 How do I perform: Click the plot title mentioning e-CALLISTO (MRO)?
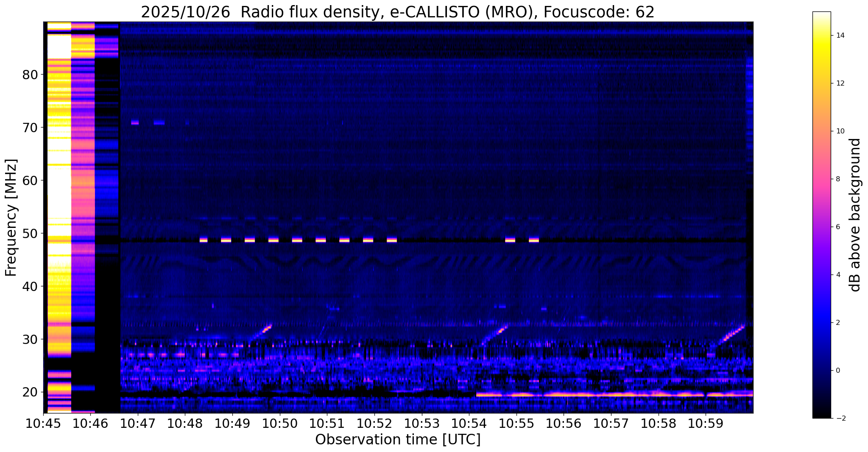(398, 12)
